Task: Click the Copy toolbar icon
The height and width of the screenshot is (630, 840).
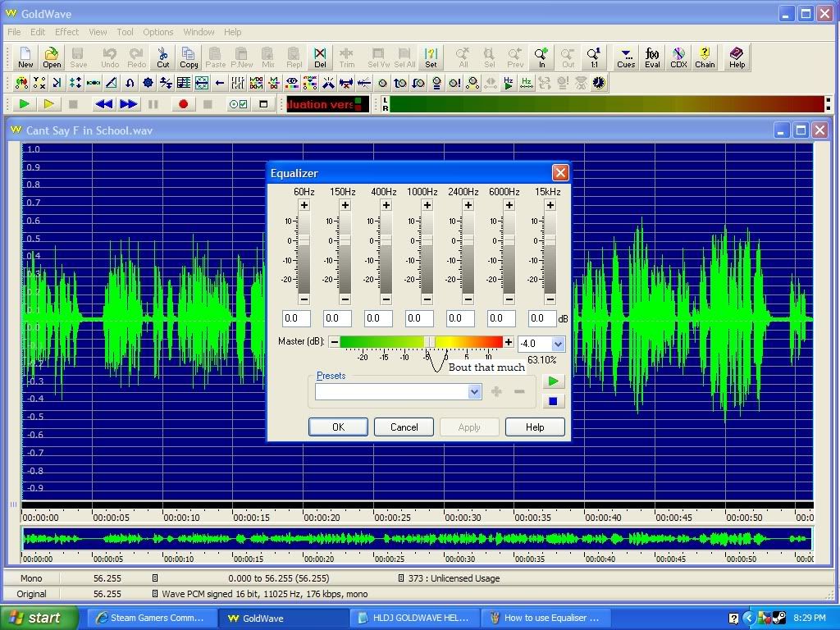Action: [x=189, y=57]
